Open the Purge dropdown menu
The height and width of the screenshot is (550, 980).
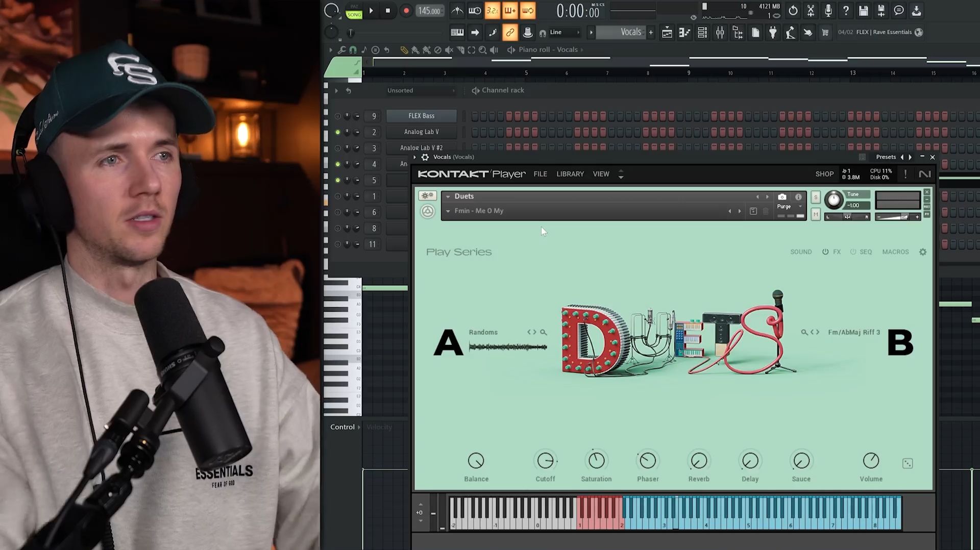[789, 207]
